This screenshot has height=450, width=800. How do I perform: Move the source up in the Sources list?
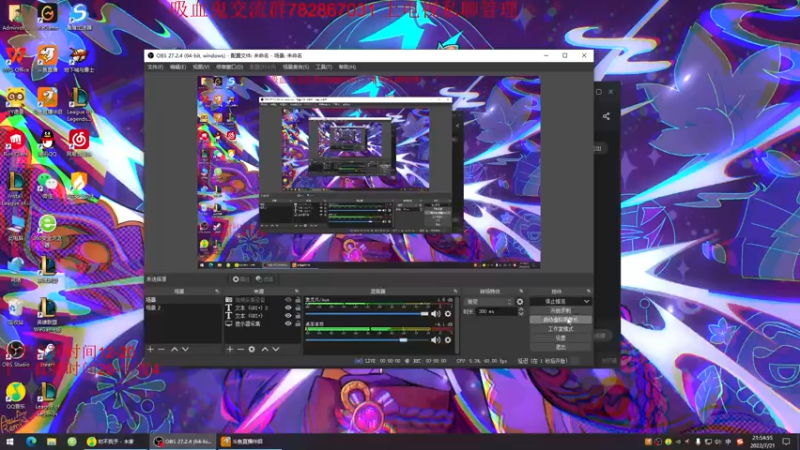(x=265, y=349)
